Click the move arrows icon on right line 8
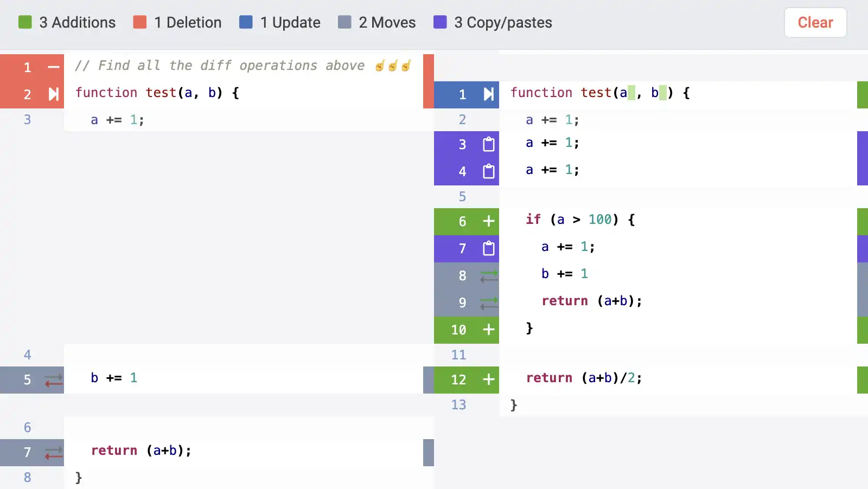 pyautogui.click(x=488, y=276)
